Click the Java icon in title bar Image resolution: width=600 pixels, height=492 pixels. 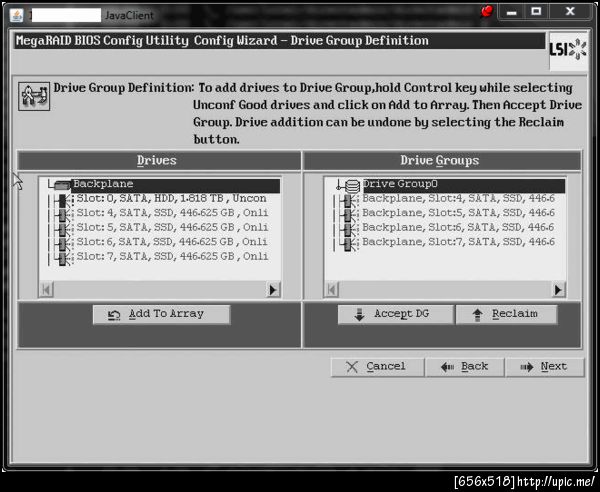[x=16, y=15]
